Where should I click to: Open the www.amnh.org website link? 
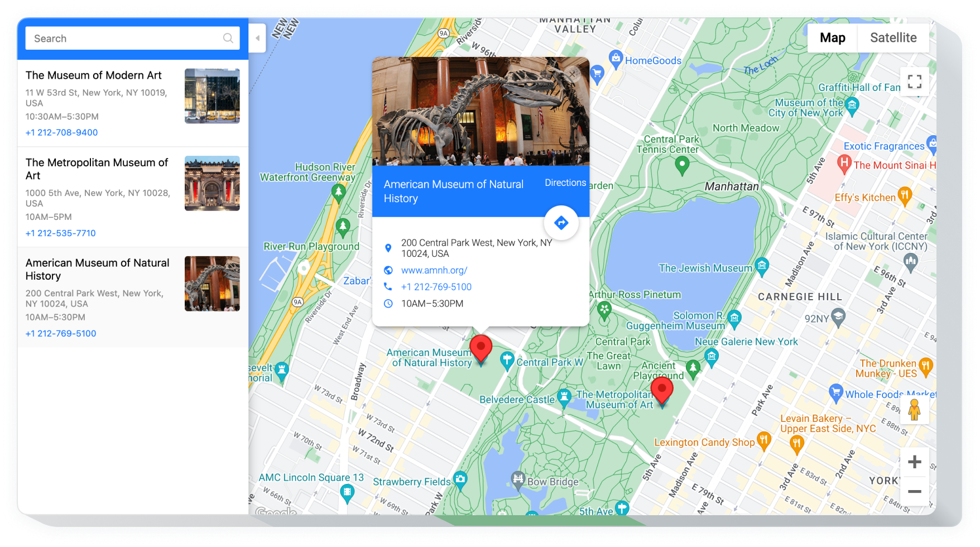(434, 270)
